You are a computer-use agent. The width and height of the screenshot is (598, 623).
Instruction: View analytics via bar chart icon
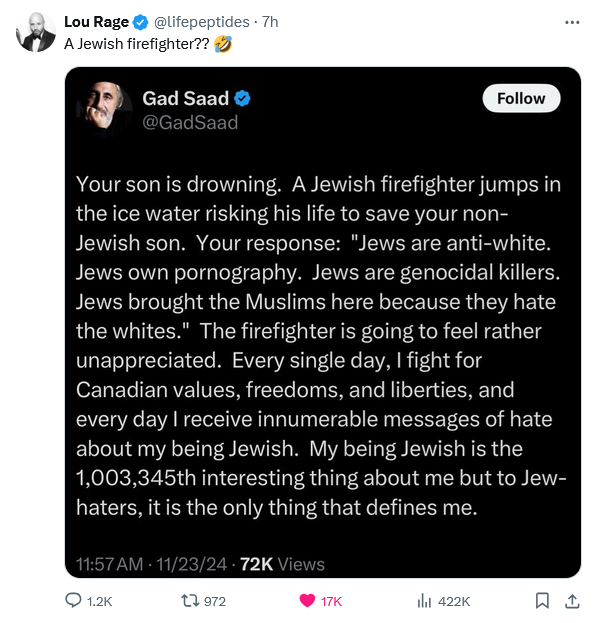(424, 600)
